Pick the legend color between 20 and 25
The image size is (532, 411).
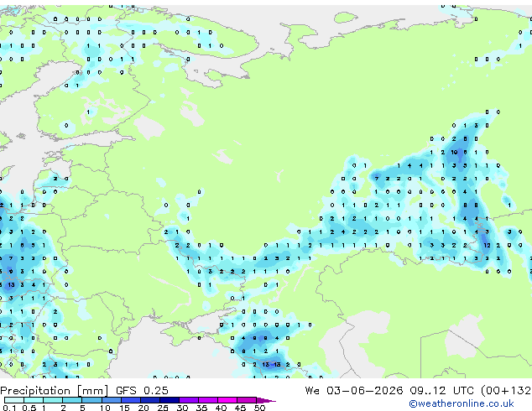149,400
